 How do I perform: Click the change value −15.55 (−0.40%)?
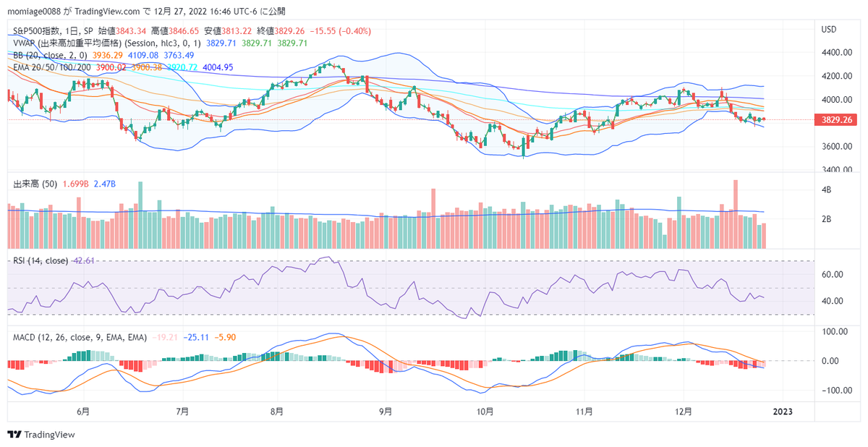coord(340,31)
